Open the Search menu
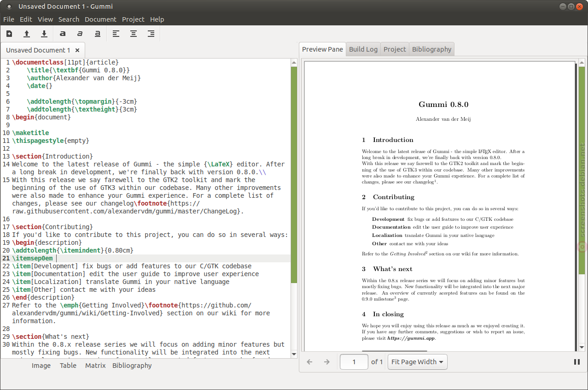588x390 pixels. click(x=69, y=19)
